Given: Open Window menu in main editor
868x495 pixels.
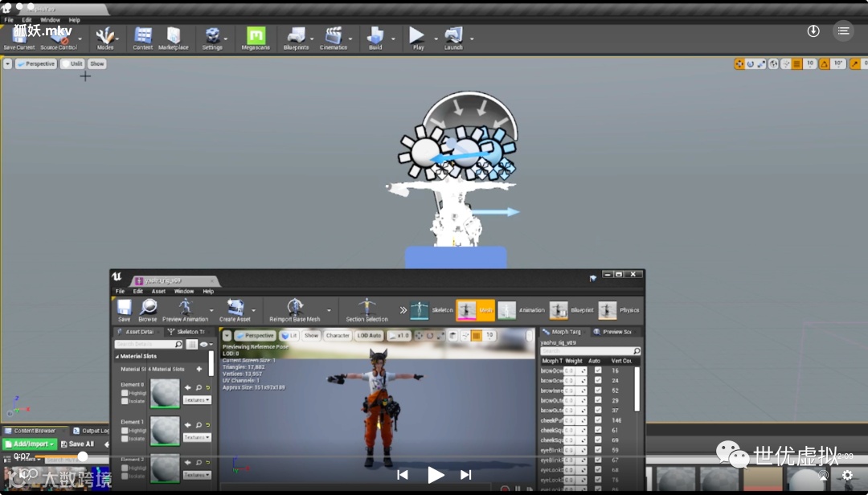Looking at the screenshot, I should (50, 20).
